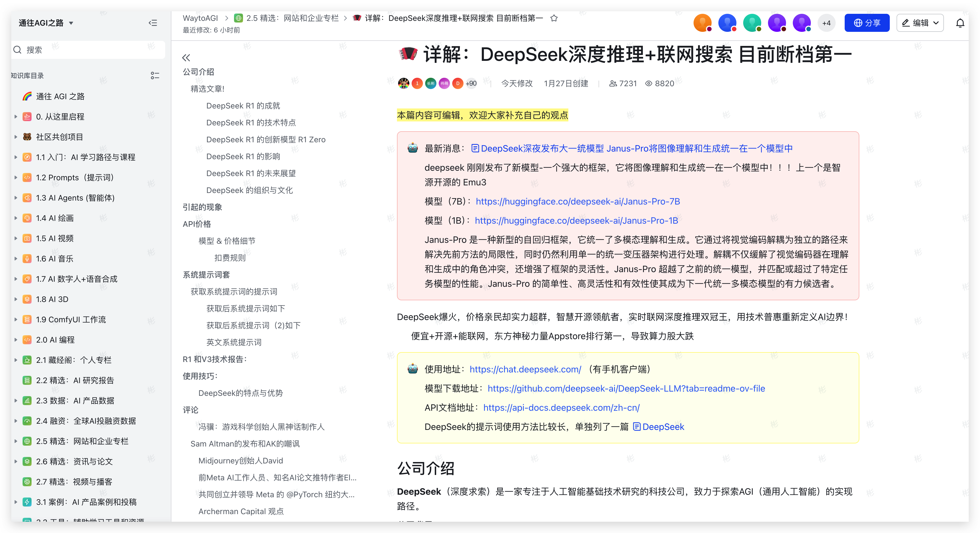Go to 引起的现象 outline entry

pos(202,207)
